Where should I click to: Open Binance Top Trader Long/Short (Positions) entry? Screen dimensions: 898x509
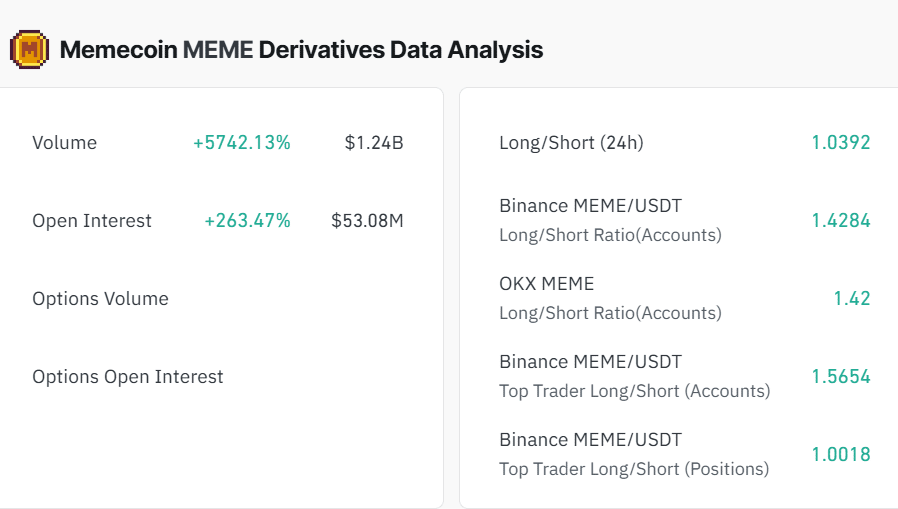pyautogui.click(x=634, y=454)
